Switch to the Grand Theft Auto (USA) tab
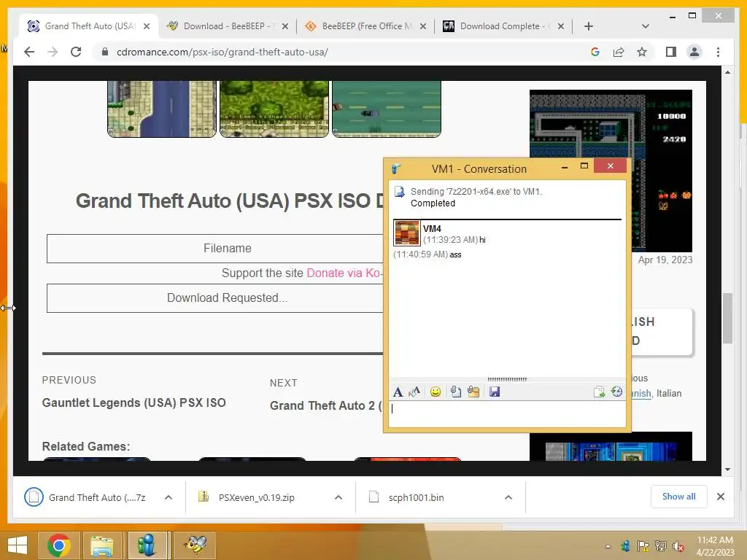The height and width of the screenshot is (560, 747). click(88, 26)
